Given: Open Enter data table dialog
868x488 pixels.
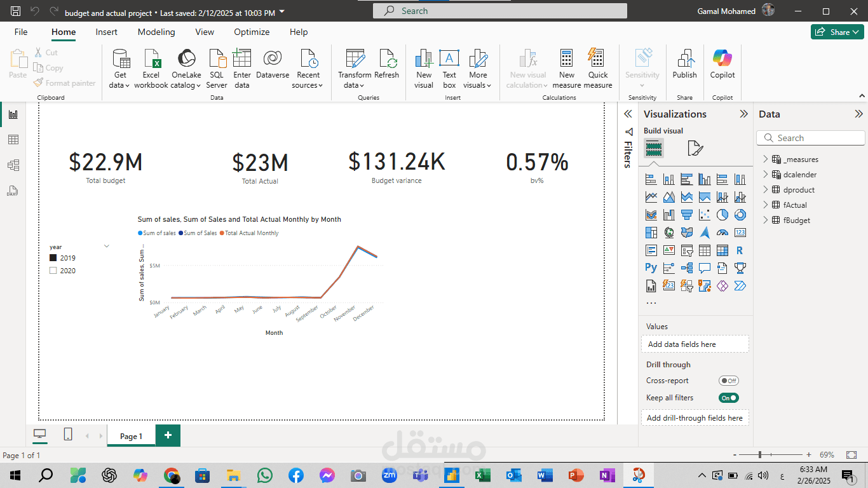Looking at the screenshot, I should point(242,69).
